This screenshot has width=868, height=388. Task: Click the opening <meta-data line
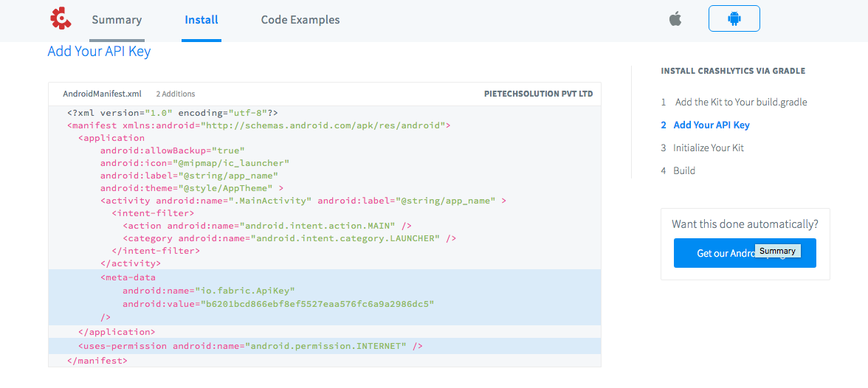128,277
